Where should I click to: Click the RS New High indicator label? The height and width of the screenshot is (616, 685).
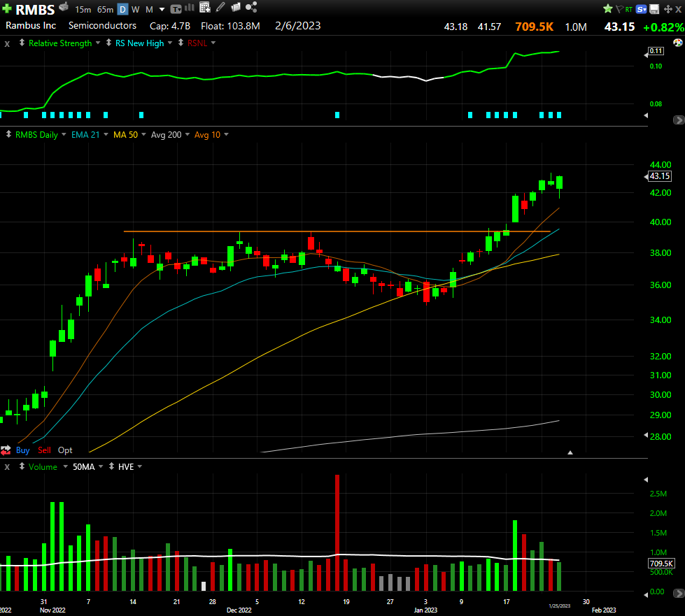(140, 43)
